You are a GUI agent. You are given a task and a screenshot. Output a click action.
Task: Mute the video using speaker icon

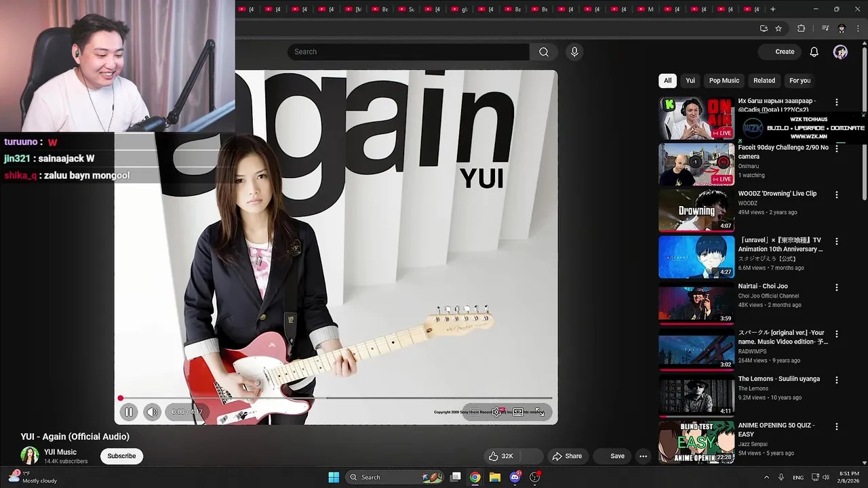pyautogui.click(x=152, y=411)
